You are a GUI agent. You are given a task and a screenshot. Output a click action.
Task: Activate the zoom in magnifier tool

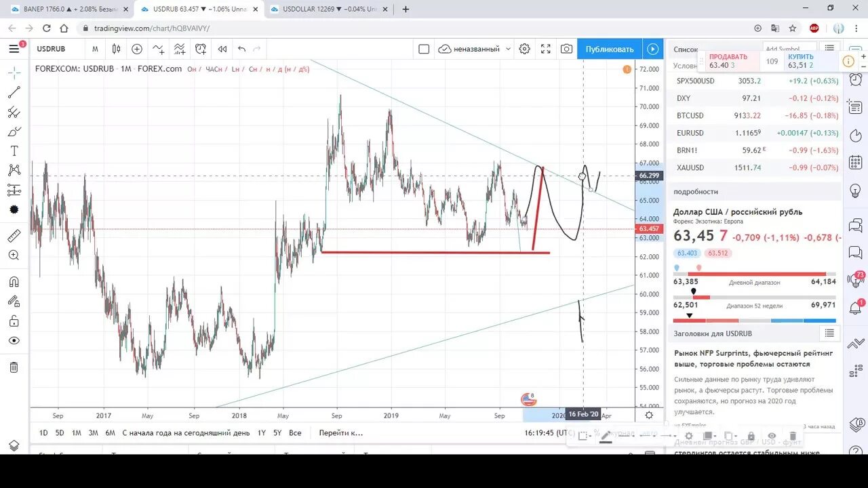point(14,256)
